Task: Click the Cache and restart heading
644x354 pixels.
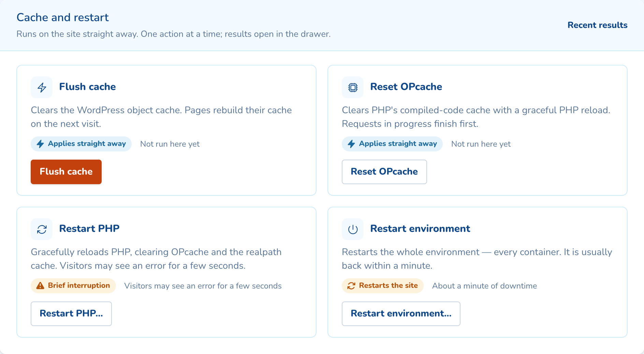Action: (63, 17)
